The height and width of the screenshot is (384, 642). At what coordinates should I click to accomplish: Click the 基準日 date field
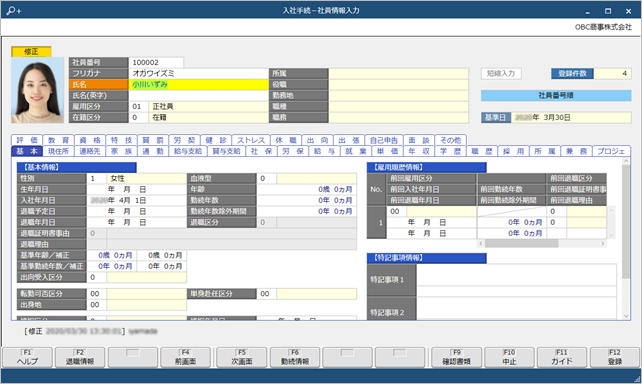[x=571, y=118]
